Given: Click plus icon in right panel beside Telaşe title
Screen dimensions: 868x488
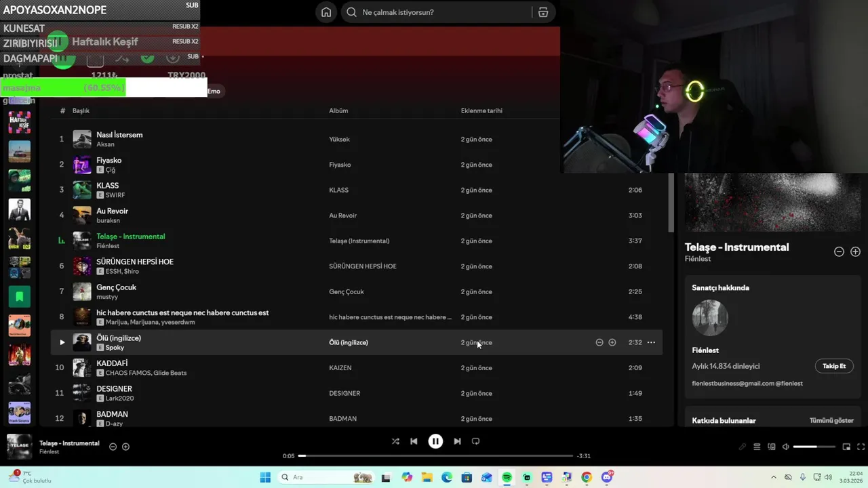Looking at the screenshot, I should 856,251.
